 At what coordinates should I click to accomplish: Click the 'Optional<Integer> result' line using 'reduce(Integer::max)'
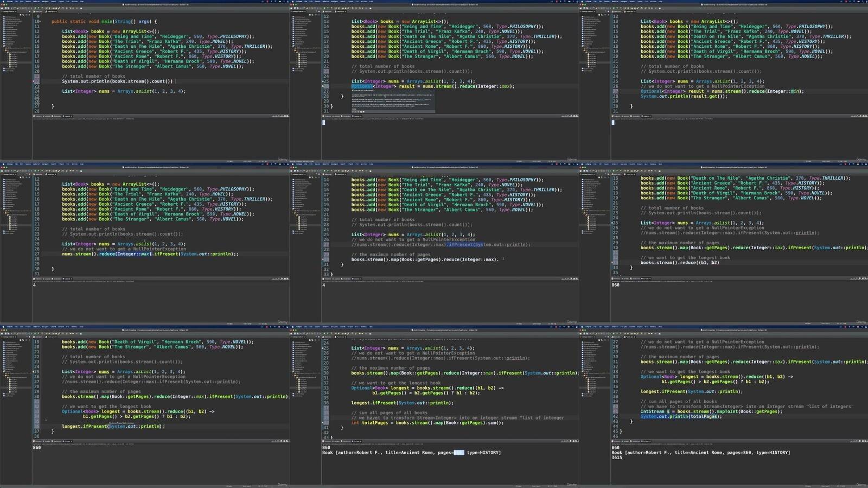point(433,86)
